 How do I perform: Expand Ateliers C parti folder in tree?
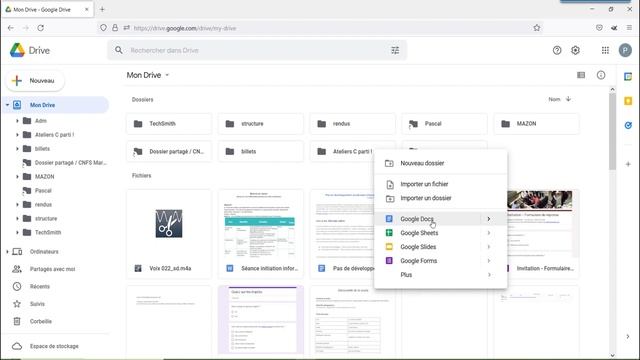17,135
